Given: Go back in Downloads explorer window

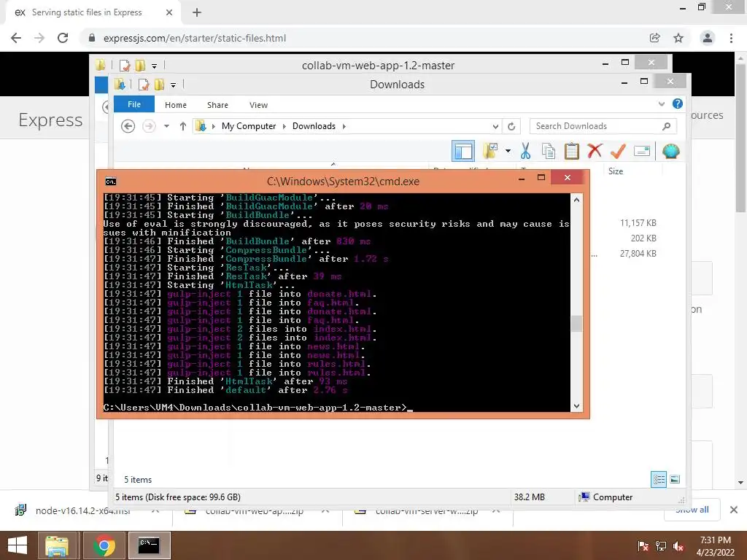Looking at the screenshot, I should click(x=128, y=126).
